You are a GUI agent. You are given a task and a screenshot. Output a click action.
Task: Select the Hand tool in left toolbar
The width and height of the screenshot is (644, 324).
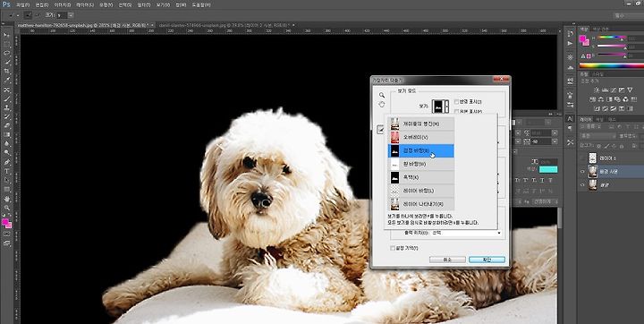pyautogui.click(x=6, y=199)
